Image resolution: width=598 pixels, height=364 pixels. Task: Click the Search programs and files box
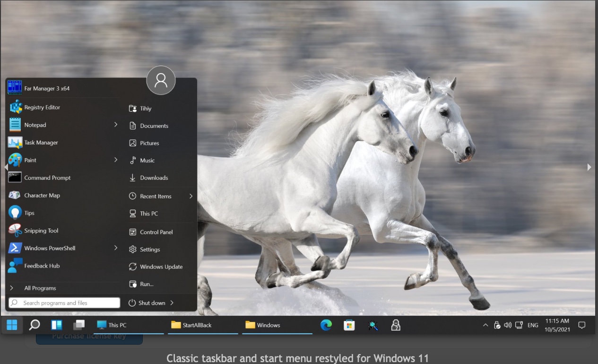[64, 303]
